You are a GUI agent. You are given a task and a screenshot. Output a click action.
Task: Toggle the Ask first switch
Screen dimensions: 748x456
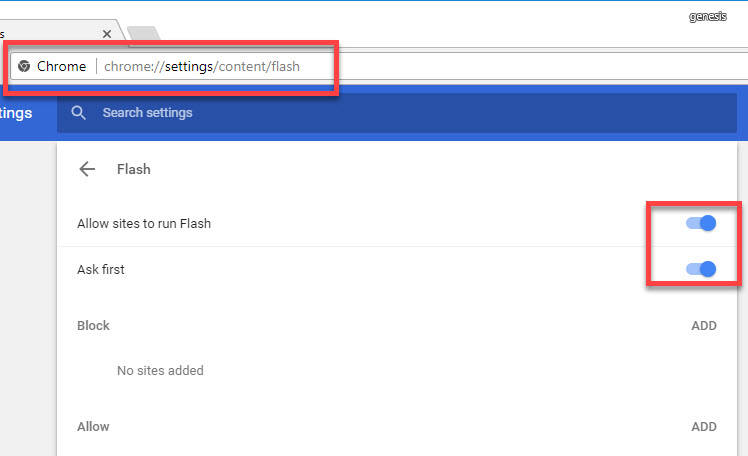coord(701,269)
